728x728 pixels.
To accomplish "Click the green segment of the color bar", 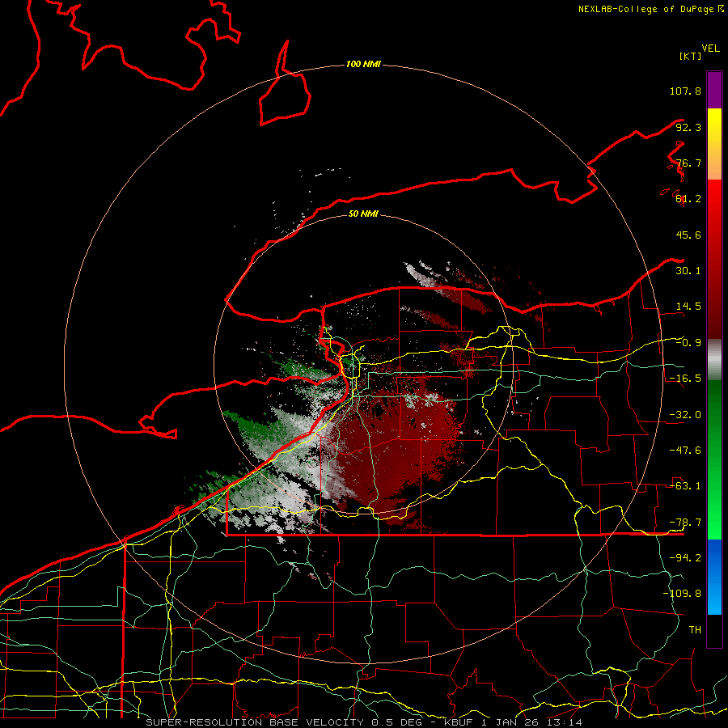I will (714, 459).
